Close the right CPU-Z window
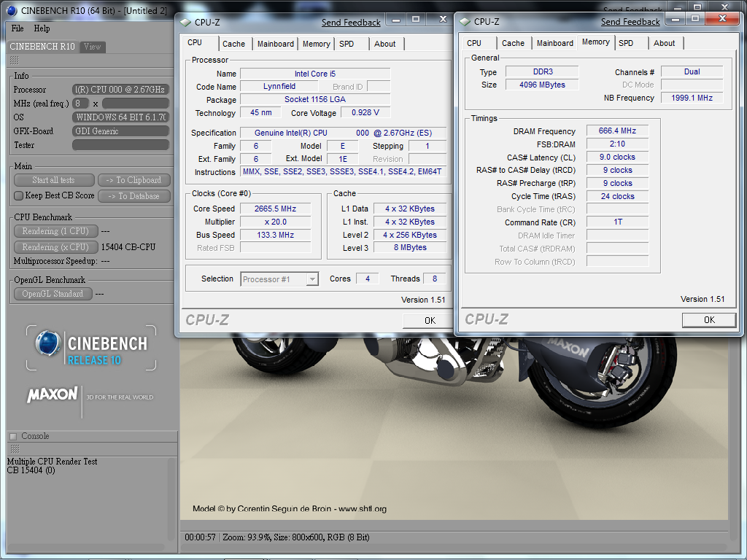747x560 pixels. coord(722,18)
